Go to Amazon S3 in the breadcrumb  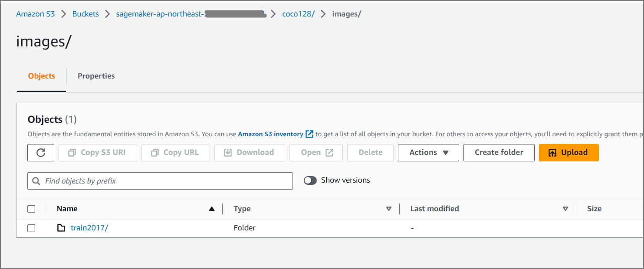[36, 14]
